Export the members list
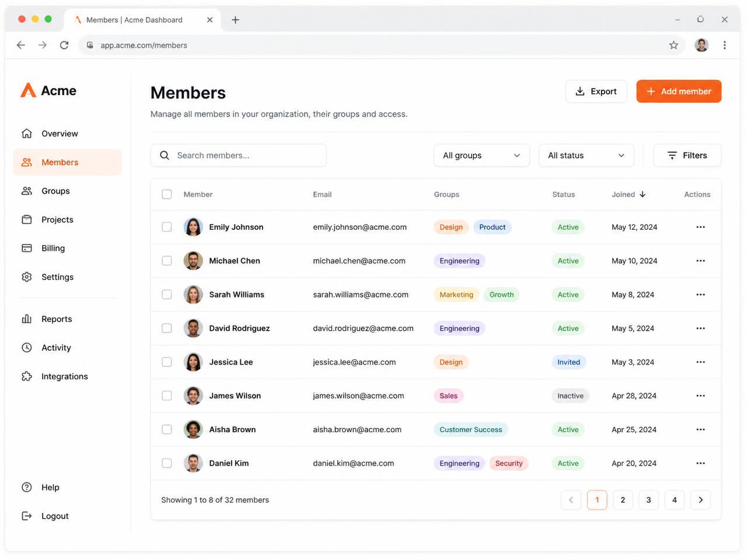This screenshot has width=747, height=560. pyautogui.click(x=596, y=92)
